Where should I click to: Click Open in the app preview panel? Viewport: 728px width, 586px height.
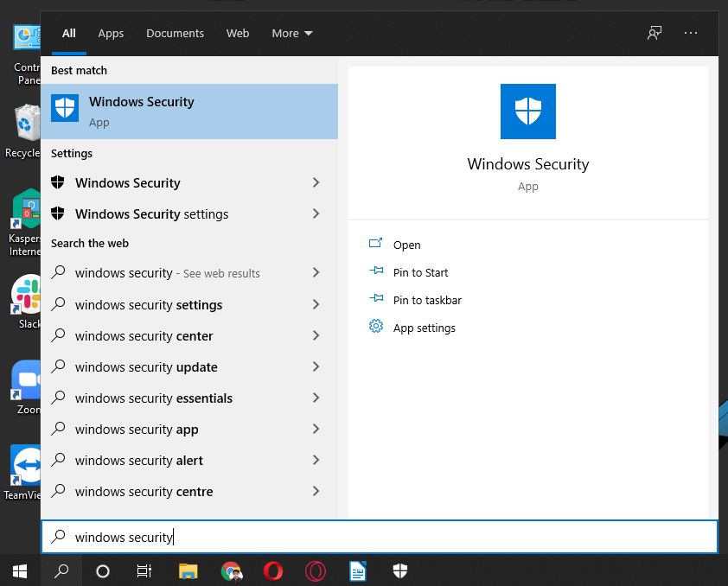tap(406, 245)
